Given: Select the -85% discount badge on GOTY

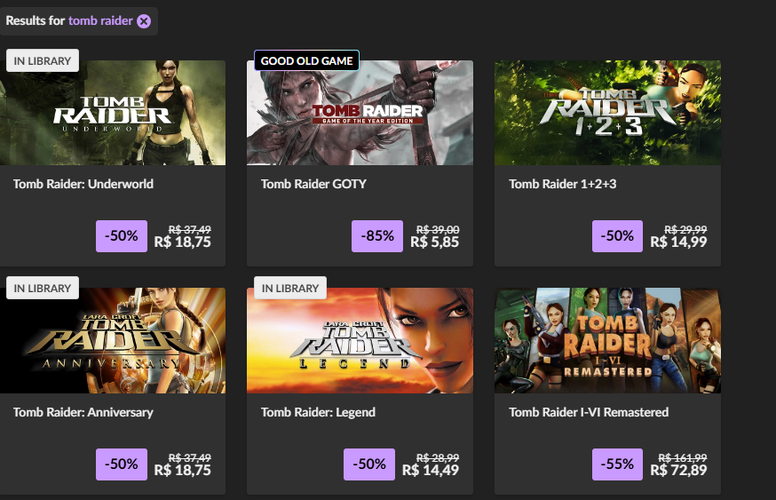Looking at the screenshot, I should [377, 236].
